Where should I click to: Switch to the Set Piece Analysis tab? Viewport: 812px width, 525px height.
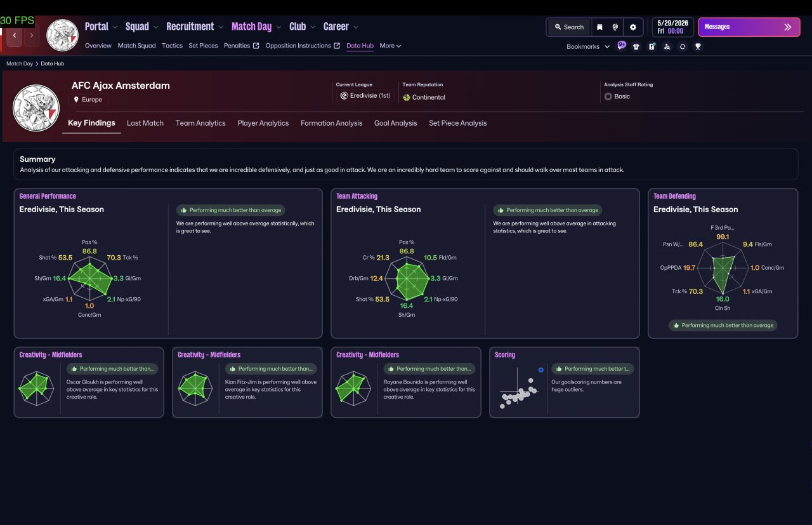click(458, 123)
